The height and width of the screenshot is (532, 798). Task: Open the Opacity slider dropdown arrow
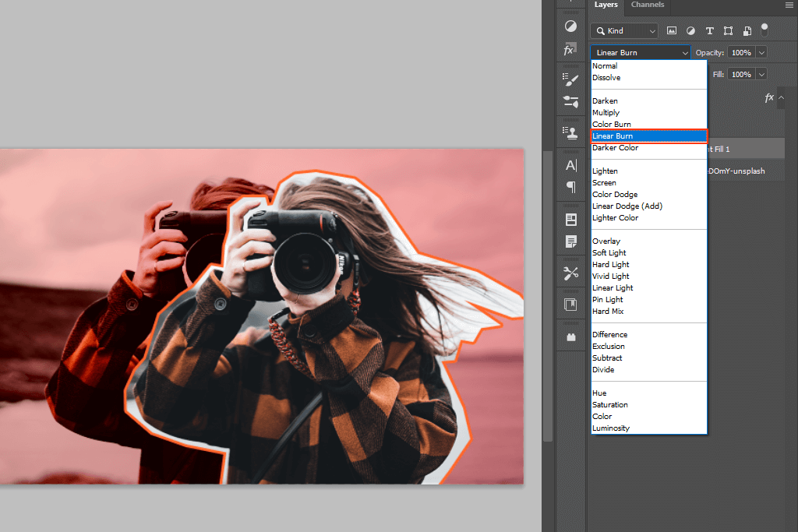[761, 52]
